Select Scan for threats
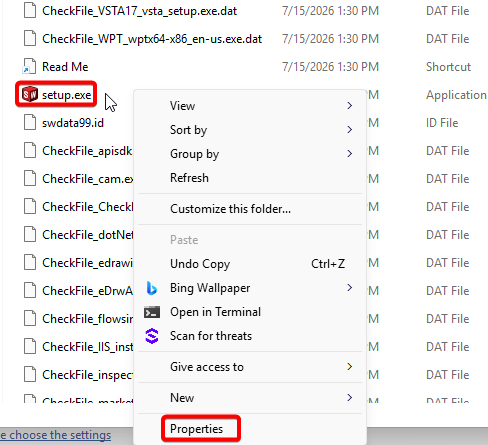 [250, 336]
